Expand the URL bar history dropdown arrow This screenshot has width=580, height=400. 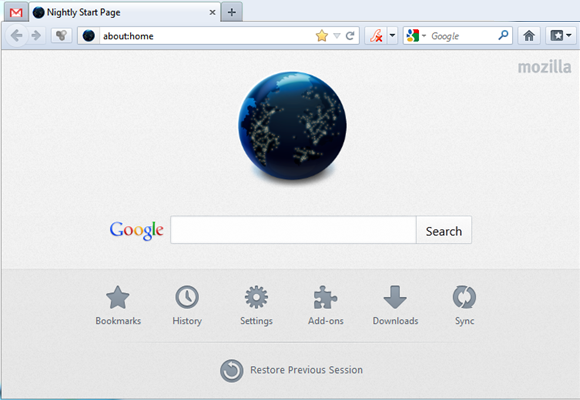337,36
